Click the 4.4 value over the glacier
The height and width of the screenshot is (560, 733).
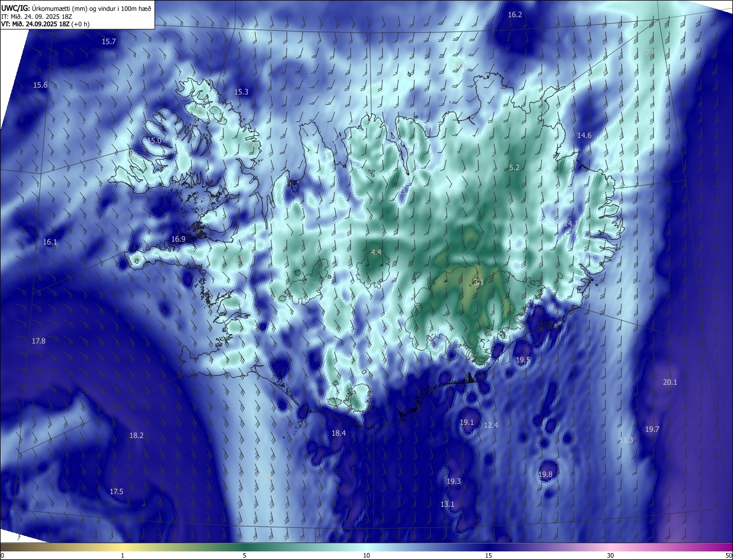pyautogui.click(x=376, y=252)
